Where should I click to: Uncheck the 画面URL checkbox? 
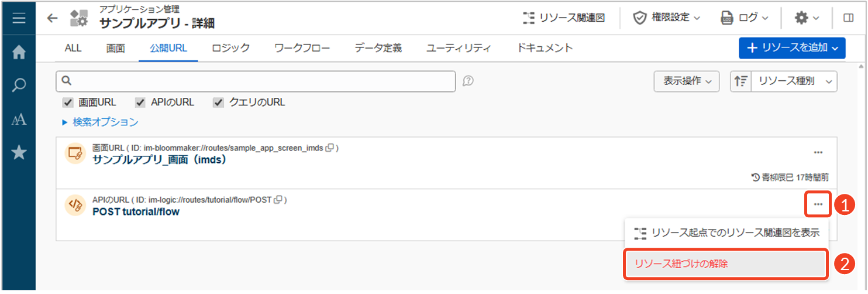[x=68, y=102]
